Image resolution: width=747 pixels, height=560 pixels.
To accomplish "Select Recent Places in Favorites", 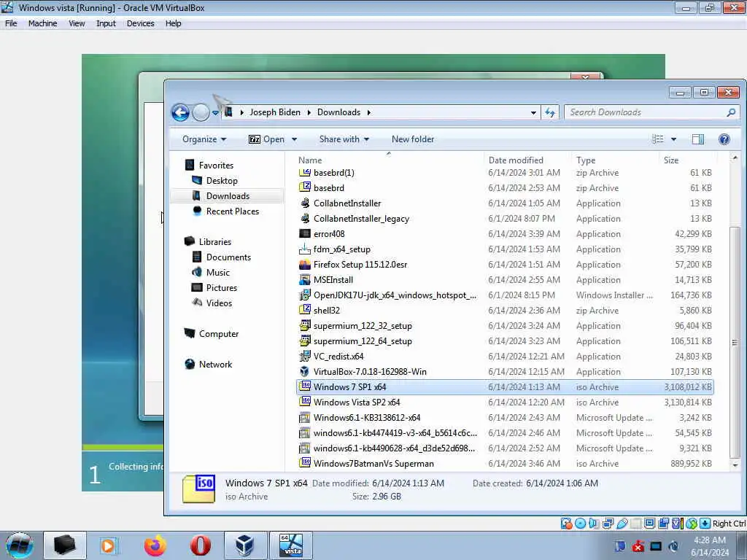I will 233,211.
